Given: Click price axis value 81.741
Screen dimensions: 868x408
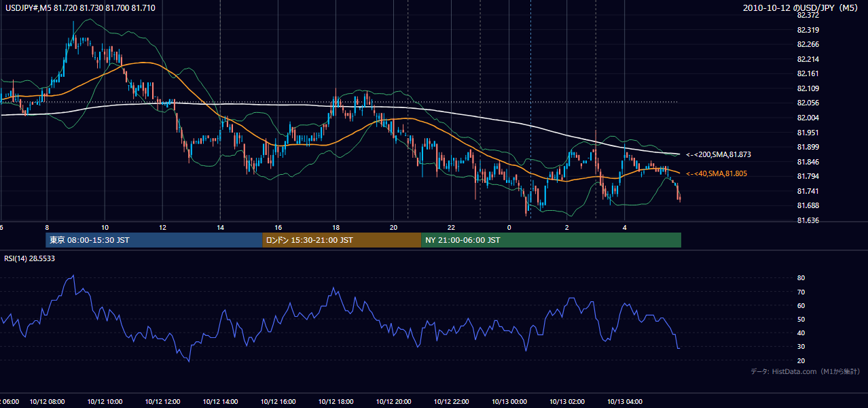Looking at the screenshot, I should point(808,191).
